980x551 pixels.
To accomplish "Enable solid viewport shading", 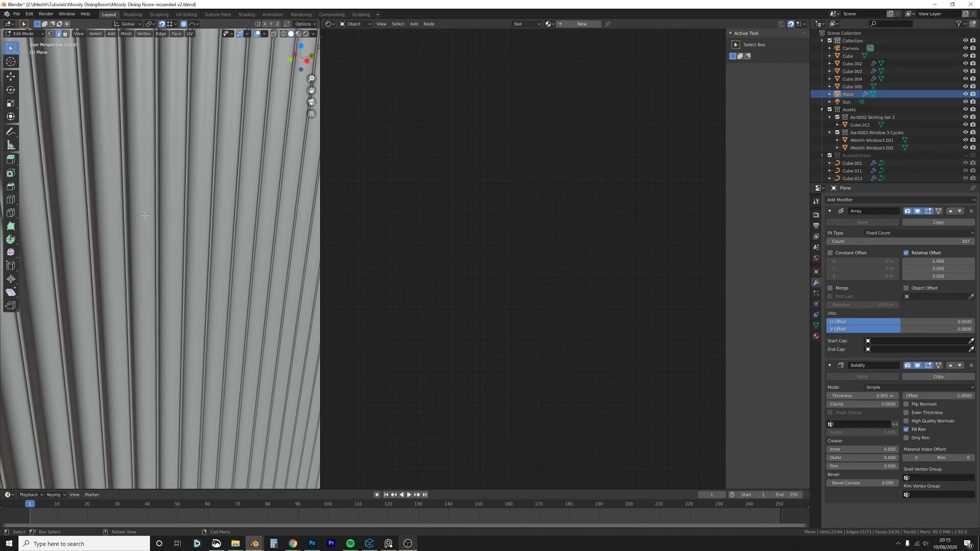I will coord(291,34).
